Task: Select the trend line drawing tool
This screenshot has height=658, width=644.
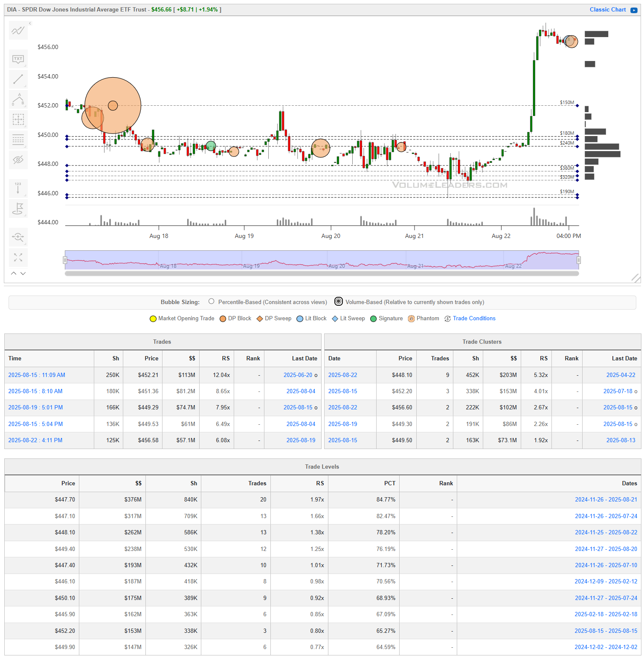Action: [x=18, y=79]
